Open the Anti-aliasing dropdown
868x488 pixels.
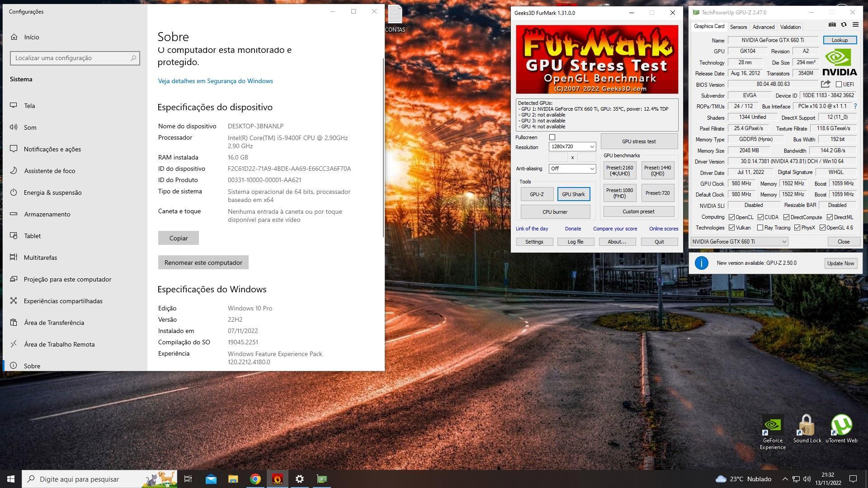pos(572,169)
